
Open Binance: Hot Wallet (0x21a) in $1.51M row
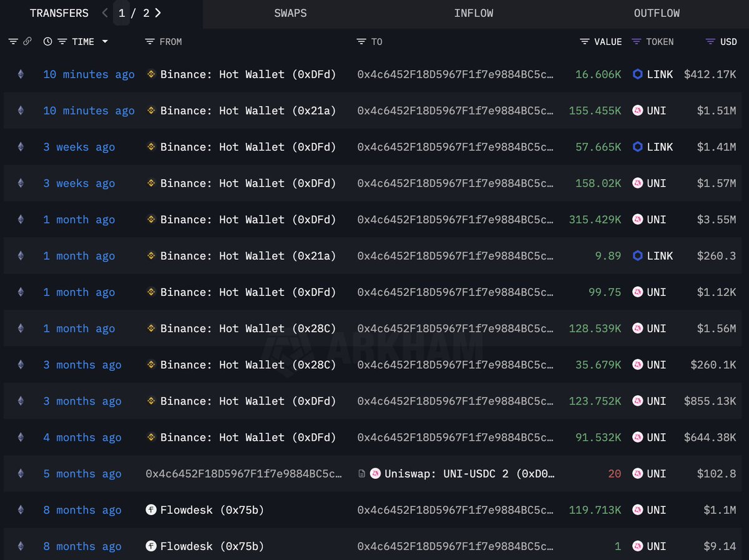(x=248, y=111)
